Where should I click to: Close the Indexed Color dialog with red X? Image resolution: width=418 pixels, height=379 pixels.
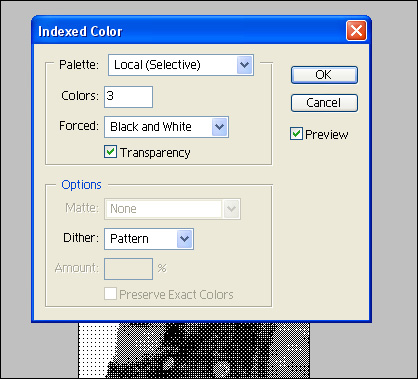356,31
